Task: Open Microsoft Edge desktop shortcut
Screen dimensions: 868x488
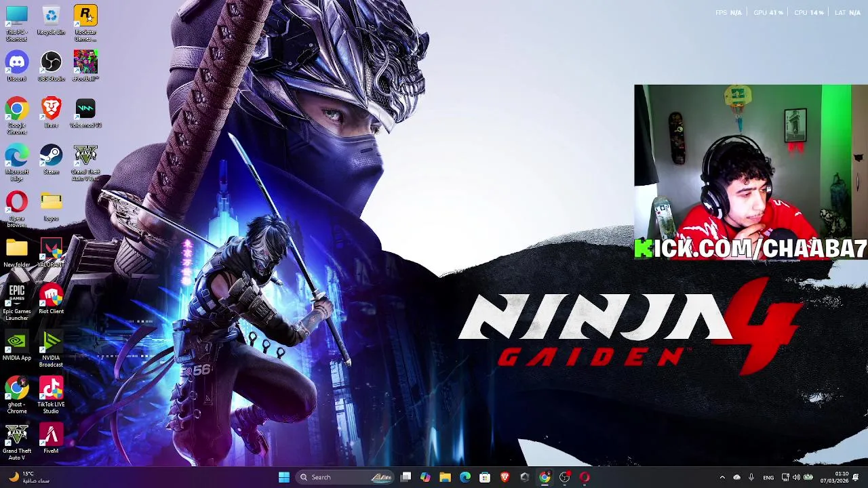Action: [x=17, y=163]
